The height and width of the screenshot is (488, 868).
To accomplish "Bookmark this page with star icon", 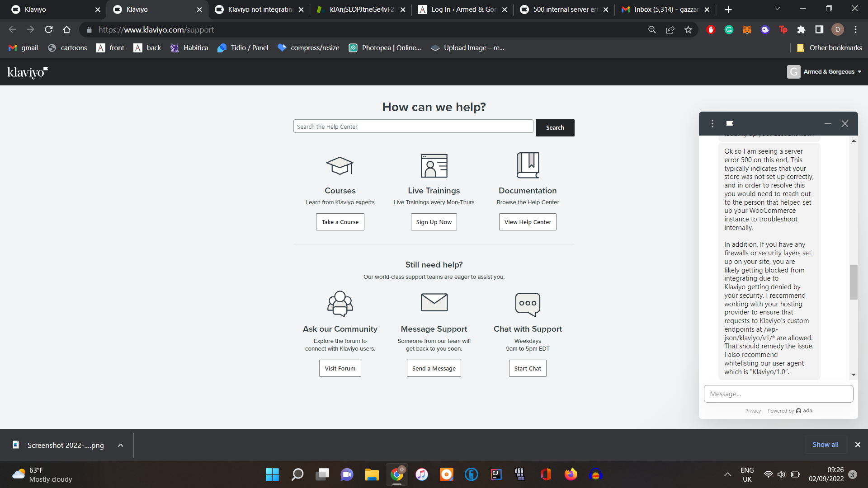I will click(688, 29).
